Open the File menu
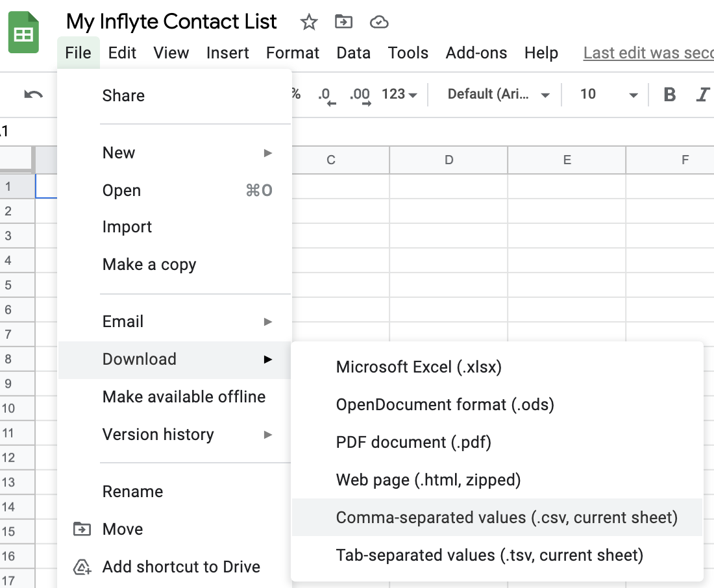This screenshot has width=714, height=588. 79,53
